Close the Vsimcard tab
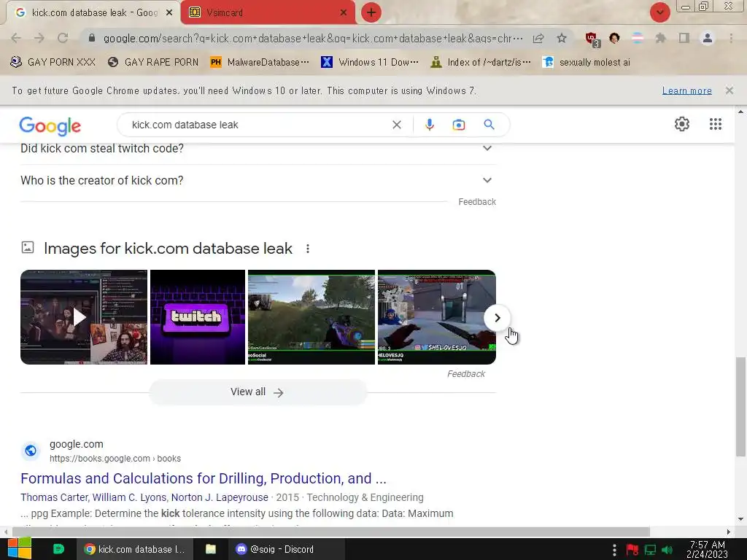Screen dimensions: 747x560 point(343,12)
